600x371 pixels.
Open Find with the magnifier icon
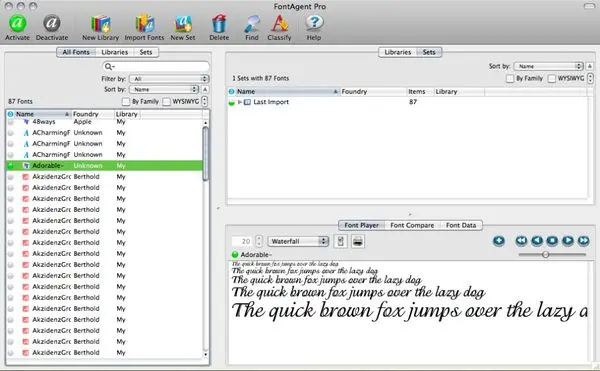(x=252, y=24)
